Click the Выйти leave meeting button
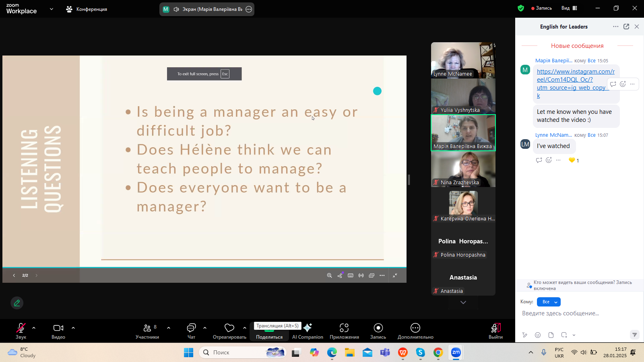The width and height of the screenshot is (644, 362). 495,331
